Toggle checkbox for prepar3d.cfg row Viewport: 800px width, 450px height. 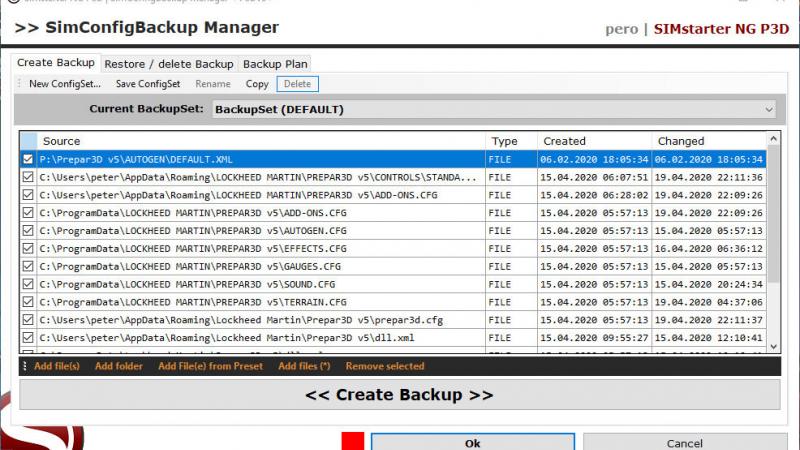(28, 320)
